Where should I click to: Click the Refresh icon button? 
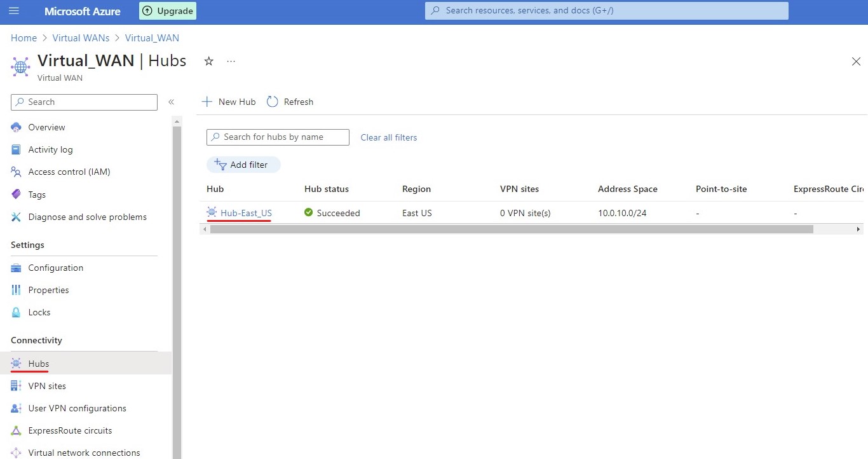click(x=273, y=102)
